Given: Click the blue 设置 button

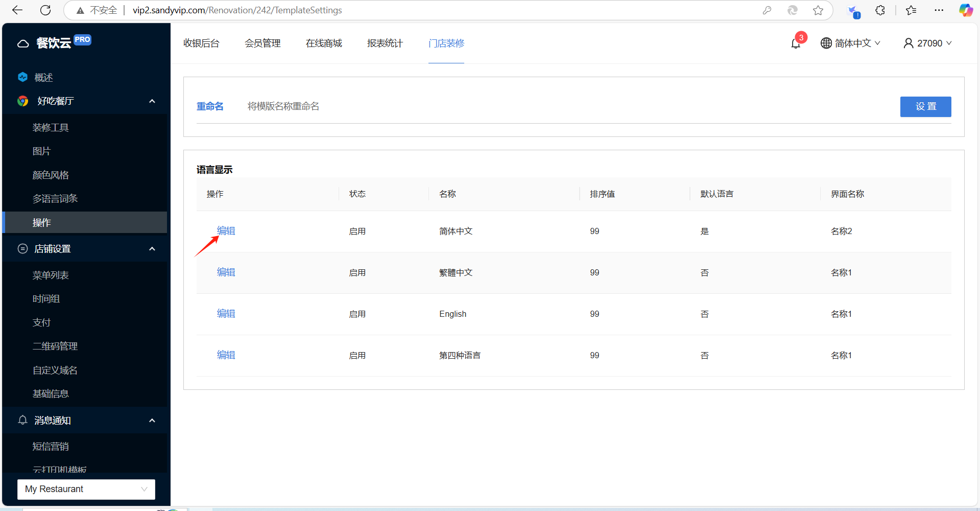Looking at the screenshot, I should point(925,106).
